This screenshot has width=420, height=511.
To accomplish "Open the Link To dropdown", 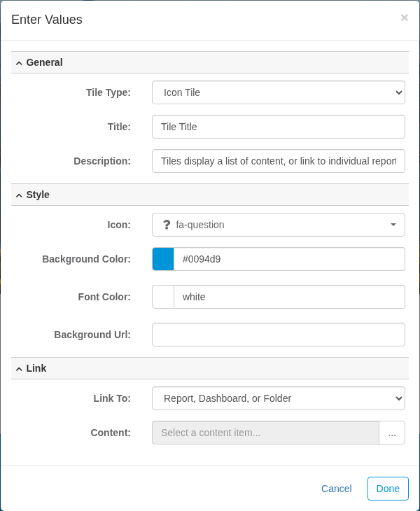I will click(x=279, y=398).
